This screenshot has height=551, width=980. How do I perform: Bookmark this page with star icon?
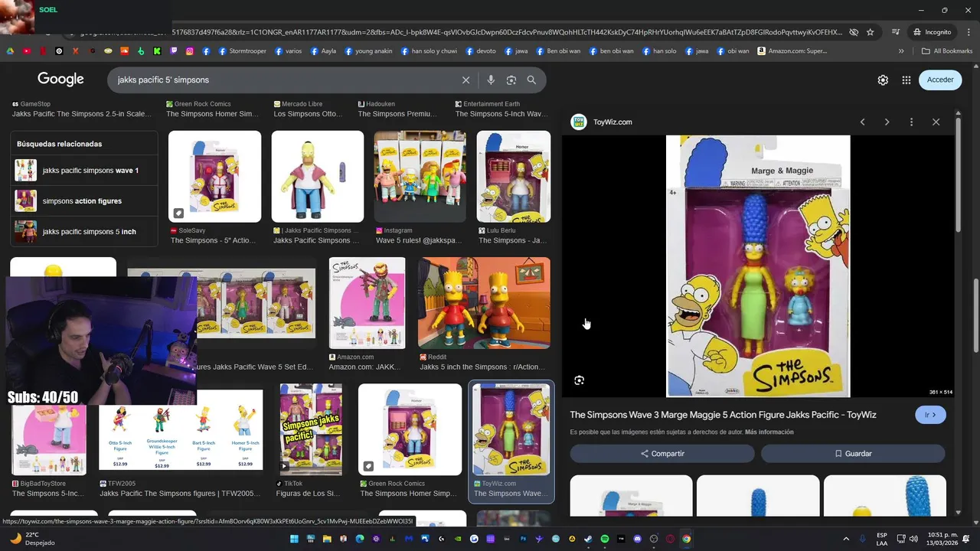point(870,32)
